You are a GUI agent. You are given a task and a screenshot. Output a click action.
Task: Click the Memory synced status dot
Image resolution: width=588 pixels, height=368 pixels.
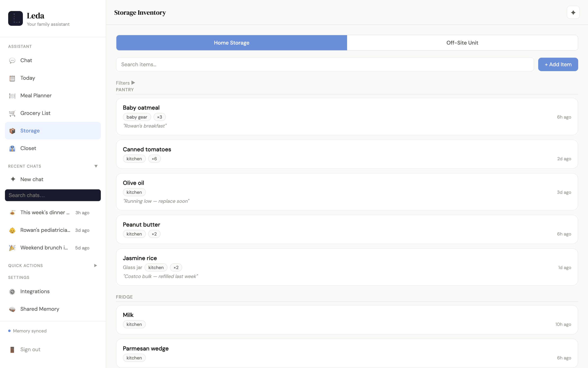(9, 331)
